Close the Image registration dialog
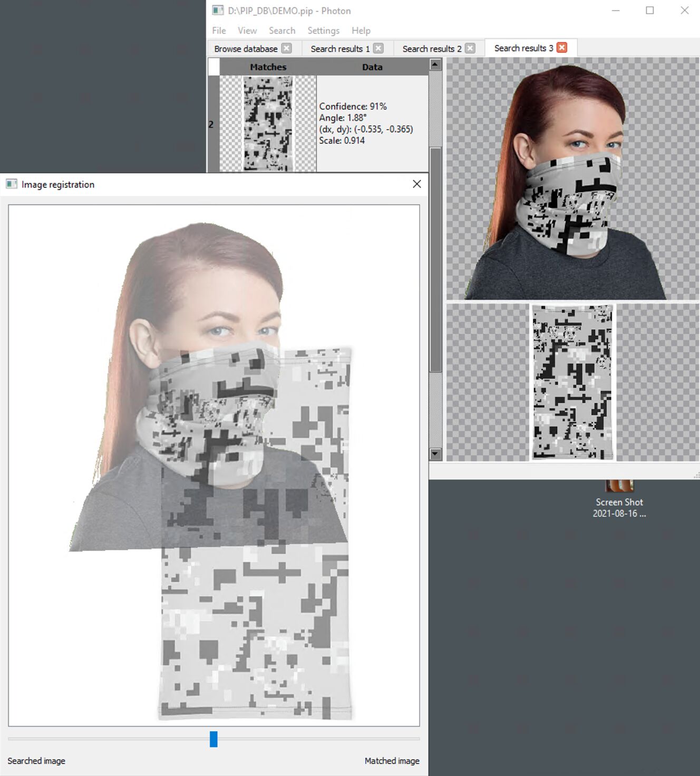 coord(416,184)
